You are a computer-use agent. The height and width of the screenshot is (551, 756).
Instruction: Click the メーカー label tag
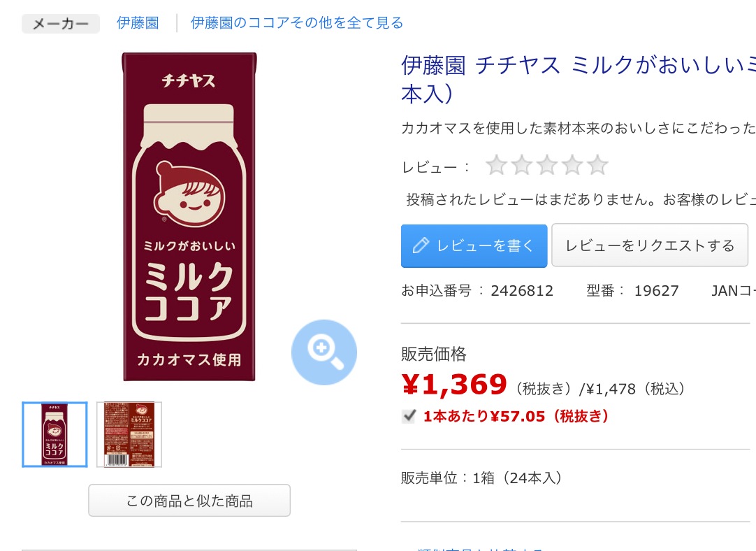point(61,24)
